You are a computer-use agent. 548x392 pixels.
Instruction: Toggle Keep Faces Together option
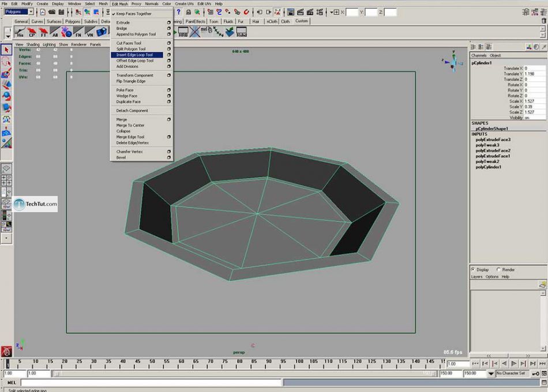click(133, 14)
